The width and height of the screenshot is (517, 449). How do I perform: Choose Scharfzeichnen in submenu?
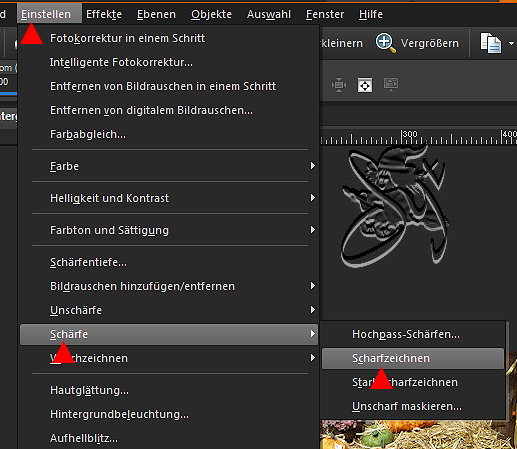[x=413, y=358]
